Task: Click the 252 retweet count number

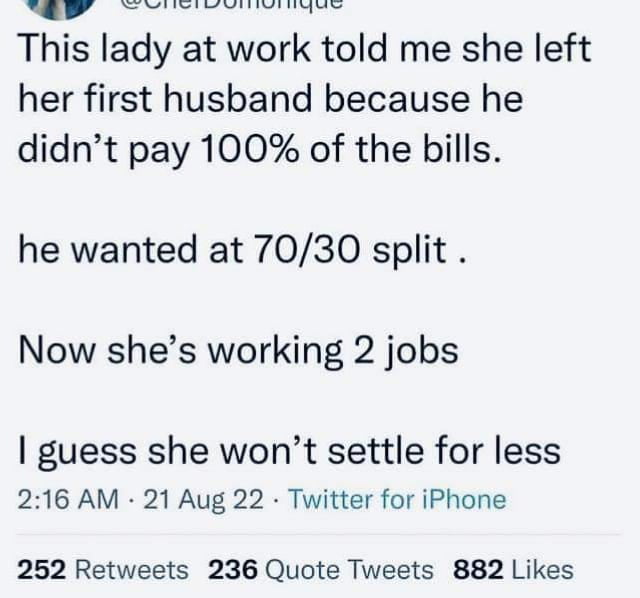Action: pos(42,569)
